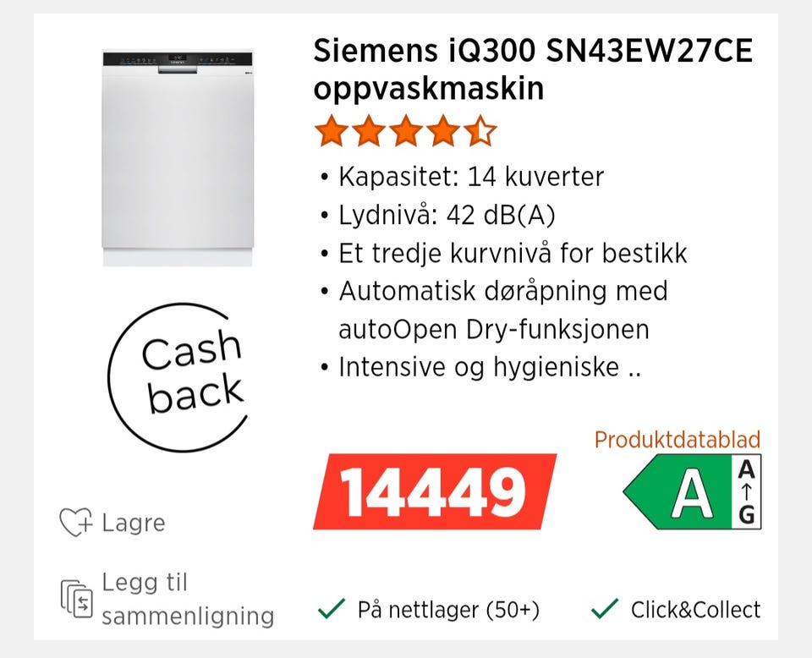Image resolution: width=812 pixels, height=658 pixels.
Task: Click the A to G energy scale
Action: (x=746, y=492)
